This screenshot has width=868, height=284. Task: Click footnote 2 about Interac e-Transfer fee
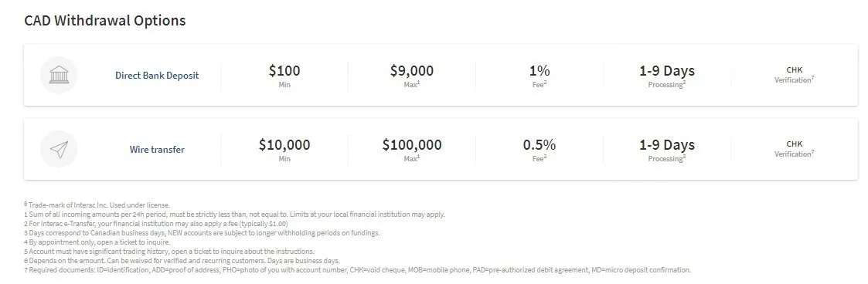point(156,224)
